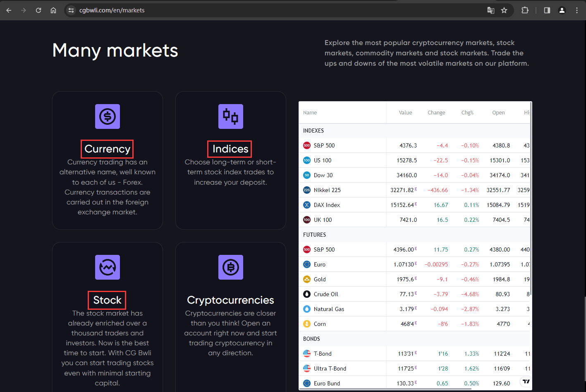Open the extensions puzzle icon

[525, 10]
